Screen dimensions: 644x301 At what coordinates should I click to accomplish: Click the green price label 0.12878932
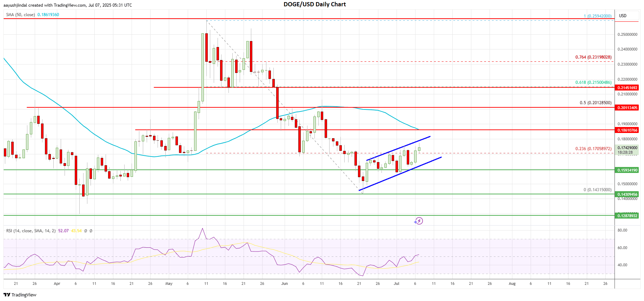(x=627, y=216)
